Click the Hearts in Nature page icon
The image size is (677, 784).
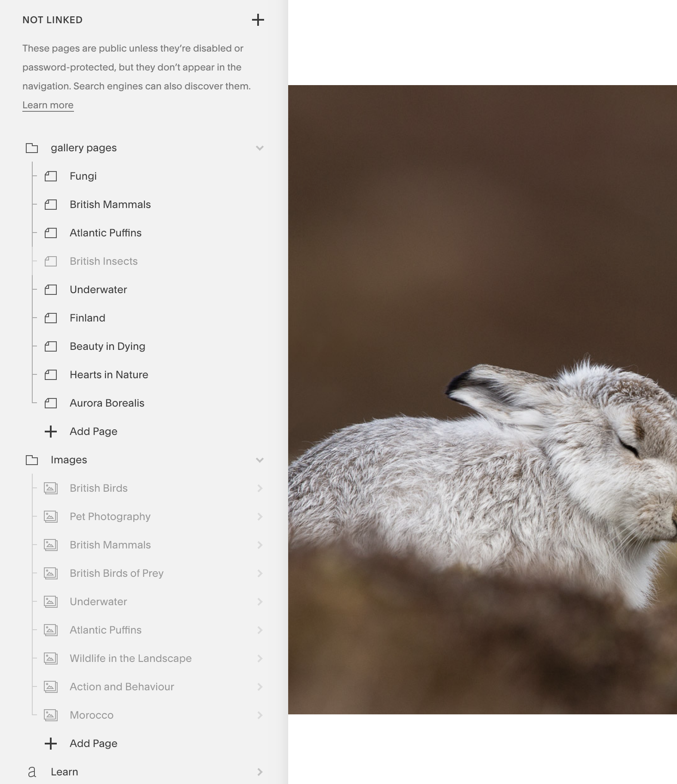click(x=51, y=375)
